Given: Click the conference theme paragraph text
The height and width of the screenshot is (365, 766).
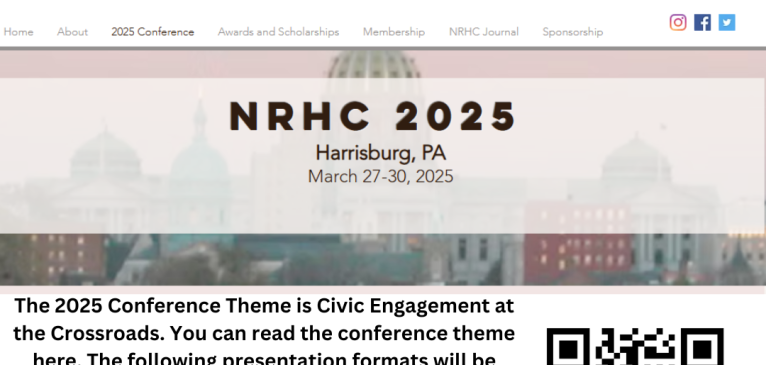Looking at the screenshot, I should pos(264,331).
